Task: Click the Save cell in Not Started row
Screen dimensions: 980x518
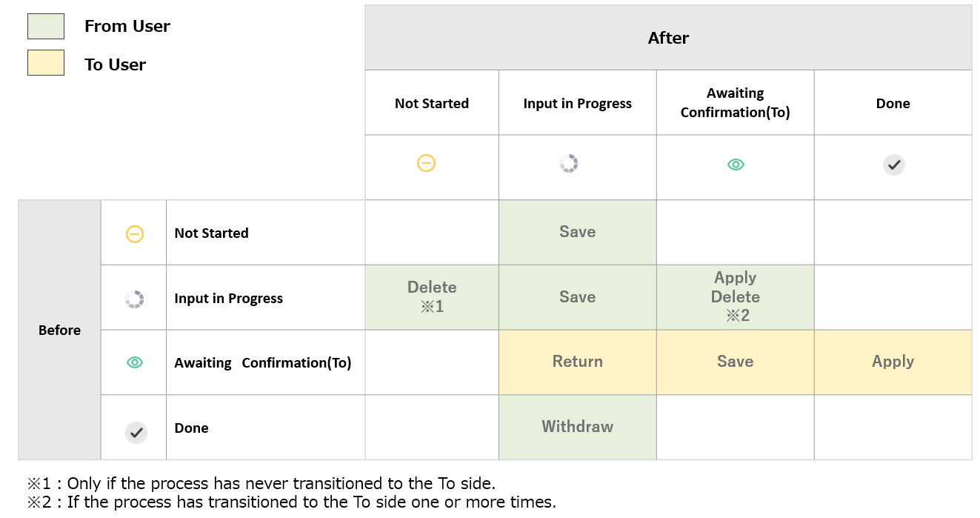Action: tap(578, 232)
